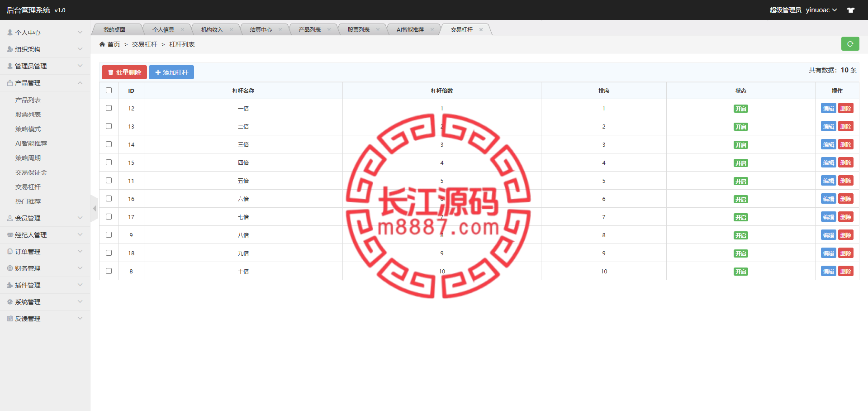Check the checkbox for row ID 9

coord(109,234)
